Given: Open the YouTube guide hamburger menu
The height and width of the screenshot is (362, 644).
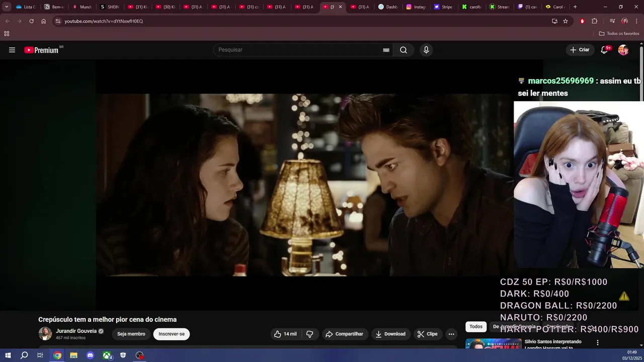Looking at the screenshot, I should tap(12, 50).
